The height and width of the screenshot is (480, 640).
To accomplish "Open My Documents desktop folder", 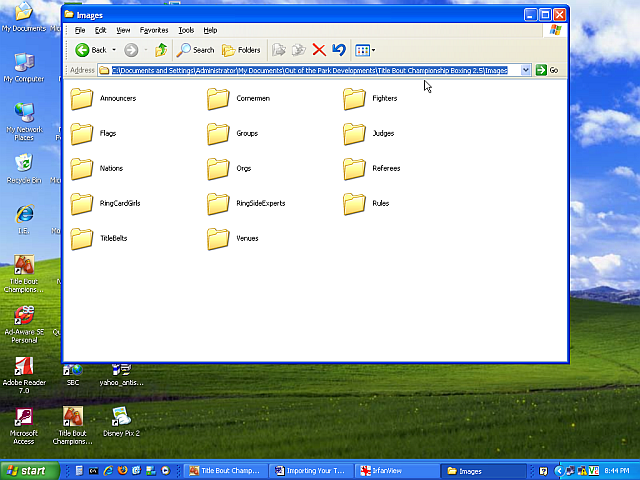I will click(x=24, y=16).
